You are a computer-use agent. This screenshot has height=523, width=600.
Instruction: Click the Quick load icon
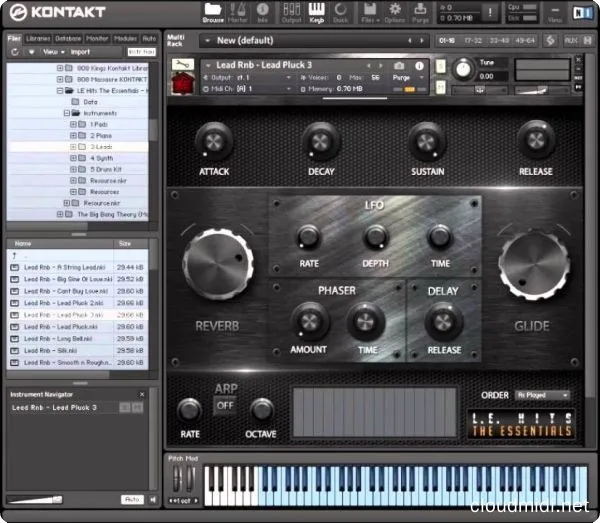[340, 13]
